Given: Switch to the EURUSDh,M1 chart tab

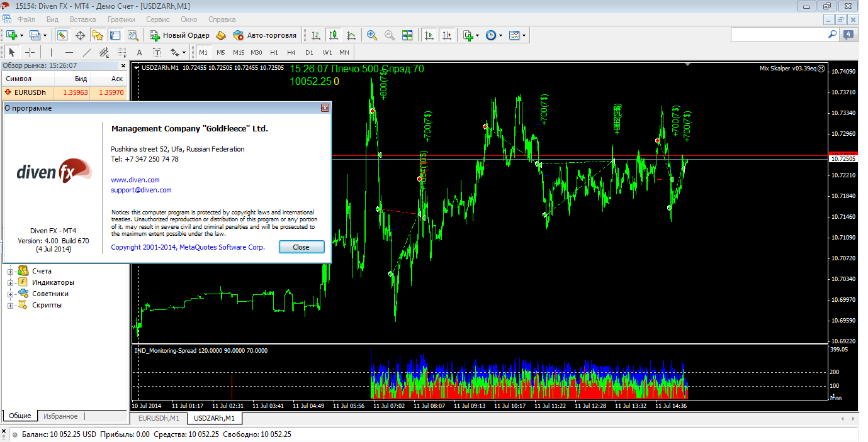Looking at the screenshot, I should (159, 418).
